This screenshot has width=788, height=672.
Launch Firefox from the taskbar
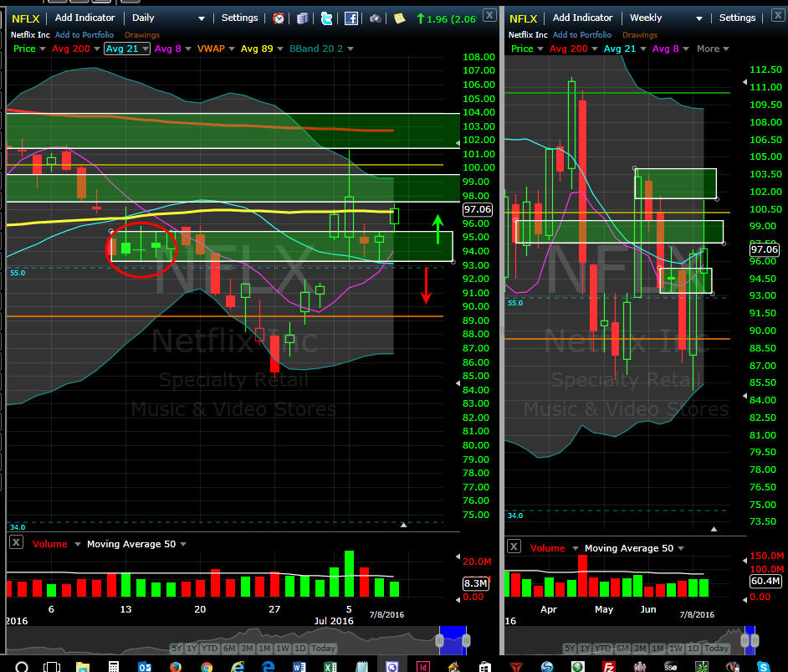click(x=176, y=666)
